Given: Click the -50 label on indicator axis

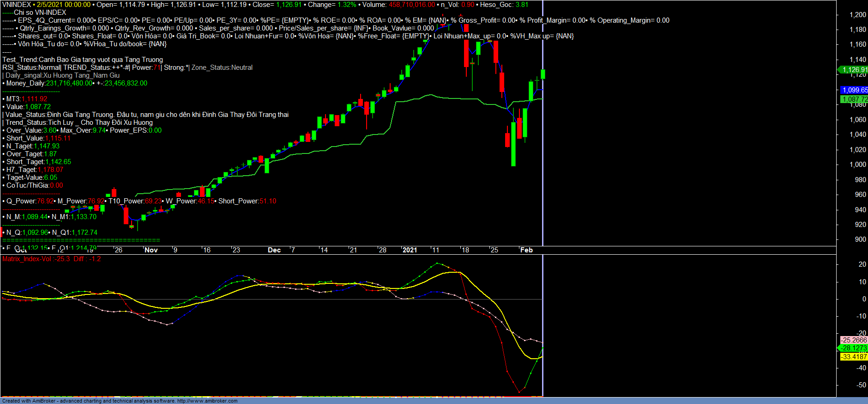Looking at the screenshot, I should point(861,385).
